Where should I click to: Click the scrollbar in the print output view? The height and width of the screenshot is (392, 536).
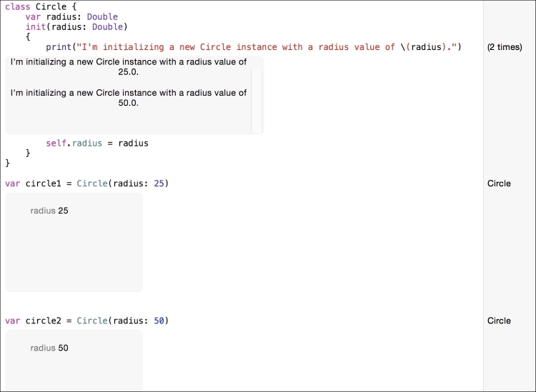pyautogui.click(x=257, y=94)
